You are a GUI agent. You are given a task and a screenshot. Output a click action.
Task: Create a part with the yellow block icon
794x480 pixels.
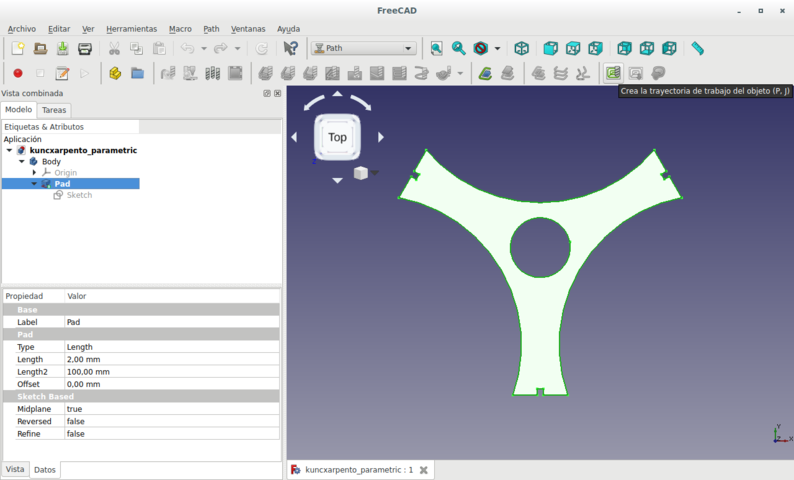click(x=115, y=73)
